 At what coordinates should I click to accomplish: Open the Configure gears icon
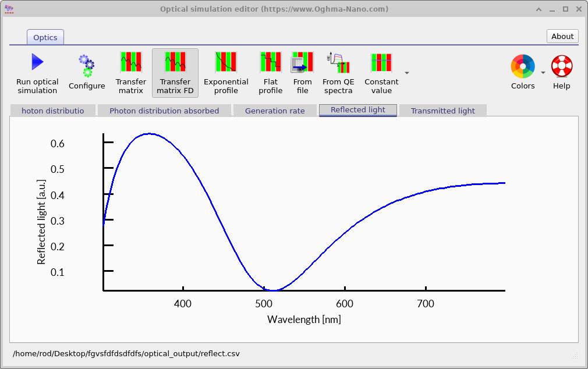(87, 73)
